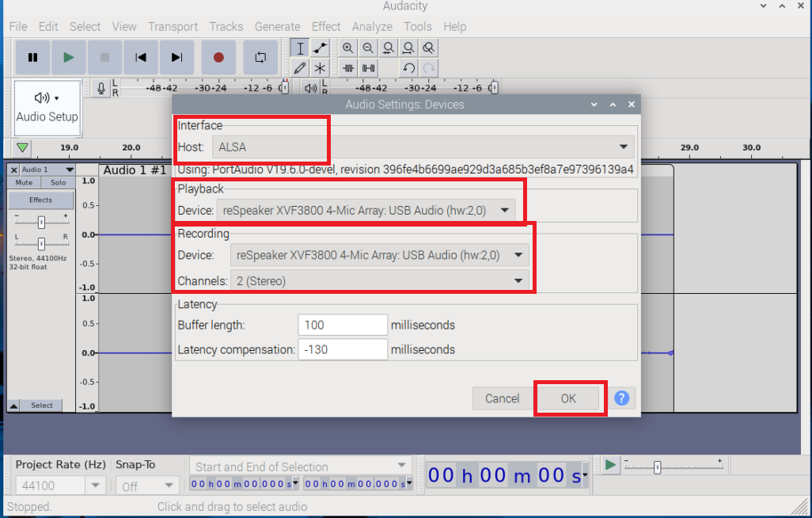
Task: Confirm settings with the OK button
Action: (568, 398)
